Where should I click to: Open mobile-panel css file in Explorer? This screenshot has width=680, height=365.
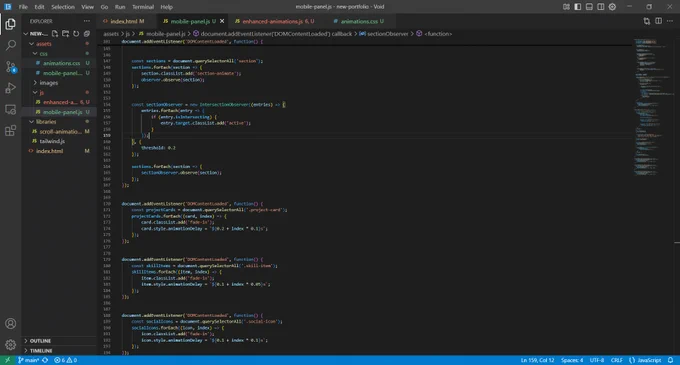62,73
